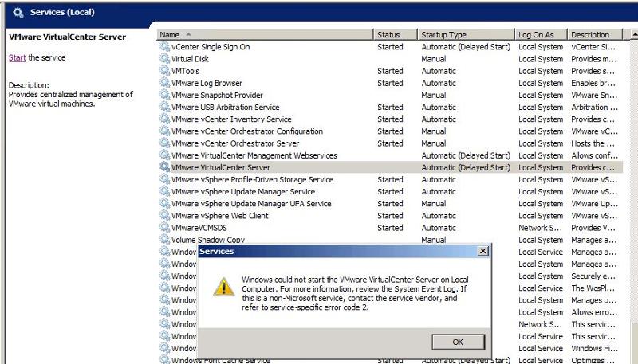Click the VirtualCenter Management Webservices icon
Viewport: 638px width, 364px height.
tap(164, 155)
